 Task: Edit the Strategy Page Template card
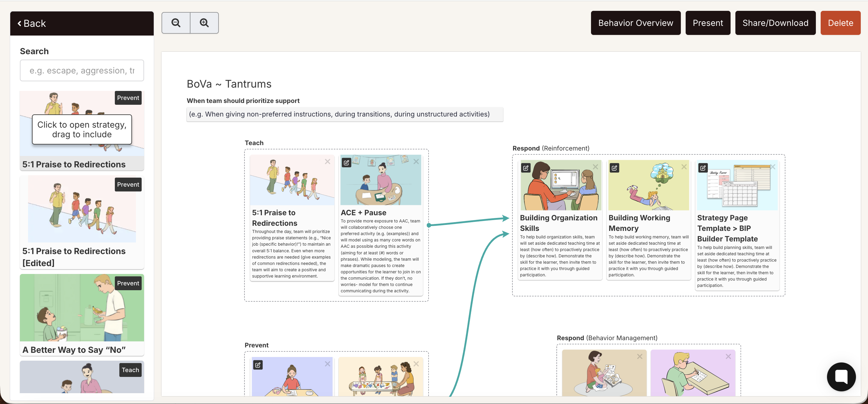[x=703, y=168]
